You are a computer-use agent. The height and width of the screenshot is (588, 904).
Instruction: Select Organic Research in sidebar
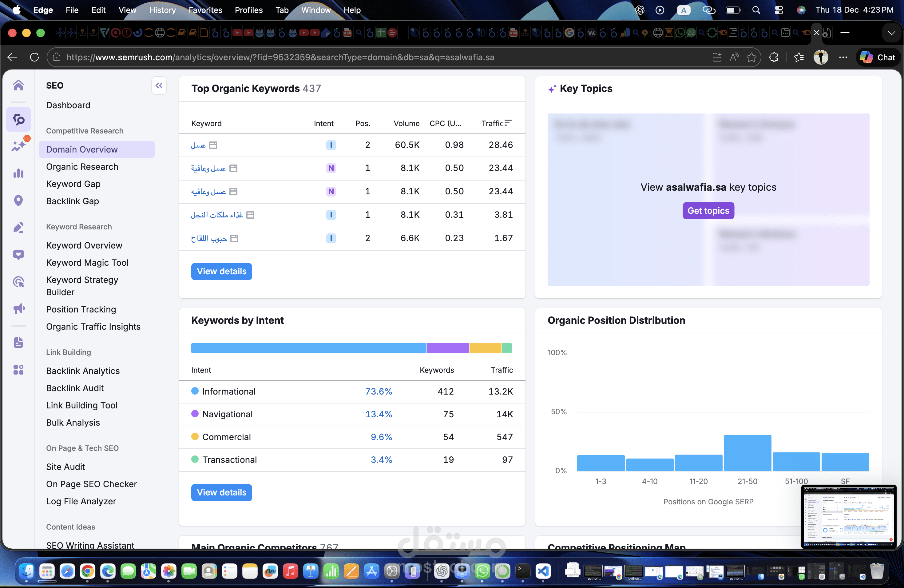(x=82, y=167)
